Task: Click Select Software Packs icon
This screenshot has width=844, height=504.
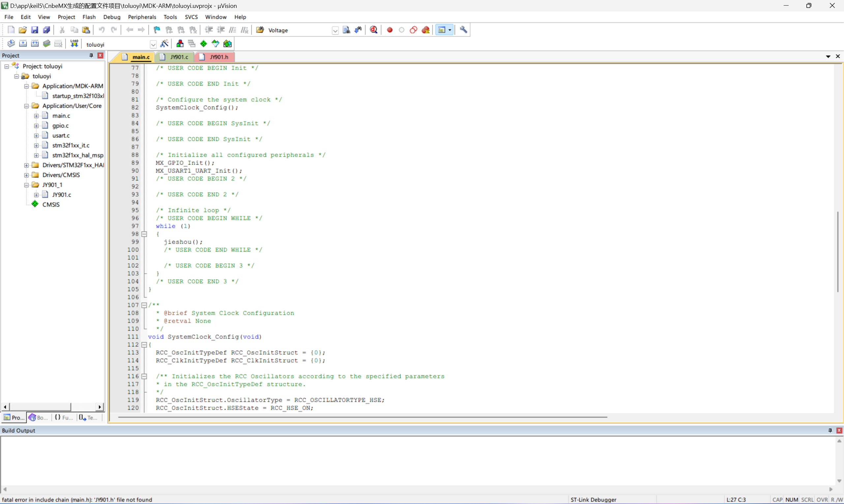Action: 216,43
